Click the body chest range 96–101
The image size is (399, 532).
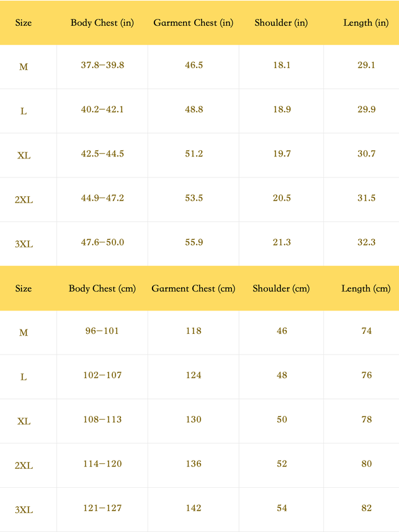pyautogui.click(x=102, y=331)
